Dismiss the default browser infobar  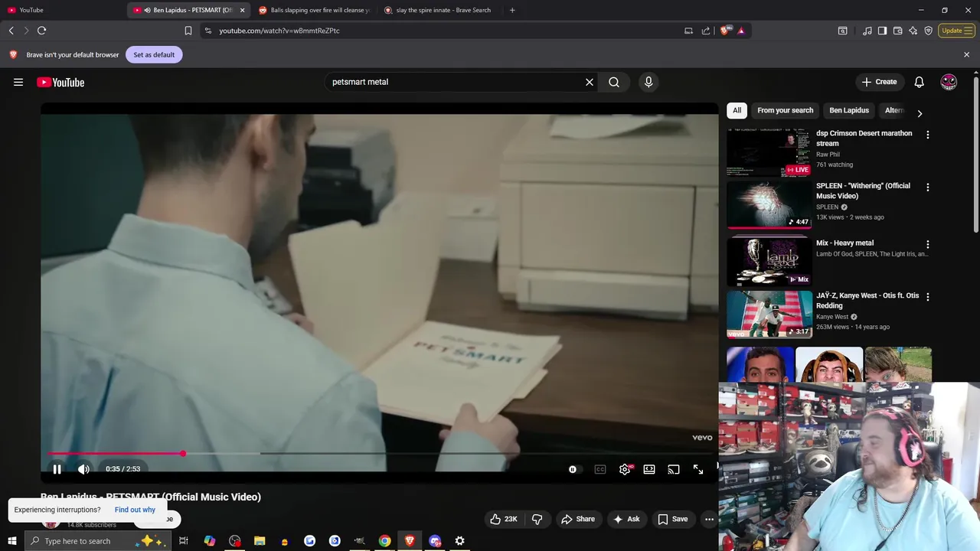[x=966, y=54]
